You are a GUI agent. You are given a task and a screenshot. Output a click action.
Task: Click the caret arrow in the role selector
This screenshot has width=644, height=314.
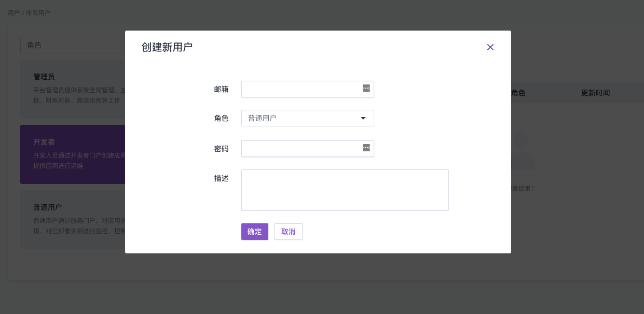[x=363, y=118]
